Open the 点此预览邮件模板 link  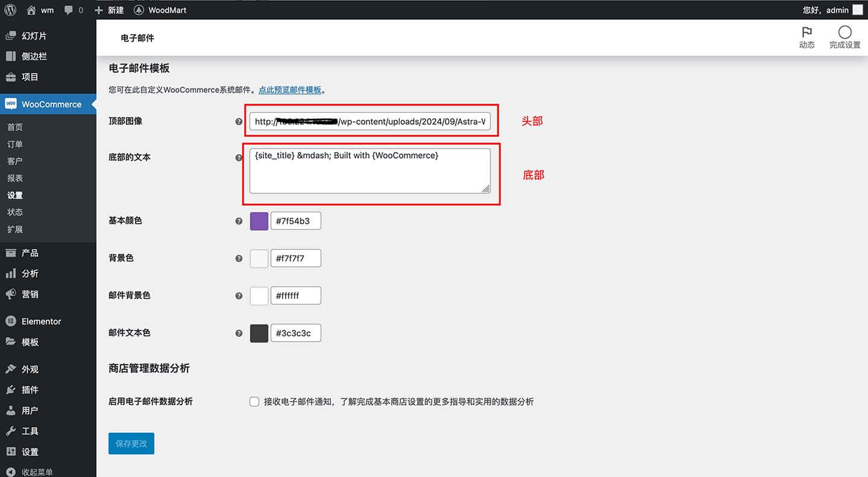[x=290, y=90]
